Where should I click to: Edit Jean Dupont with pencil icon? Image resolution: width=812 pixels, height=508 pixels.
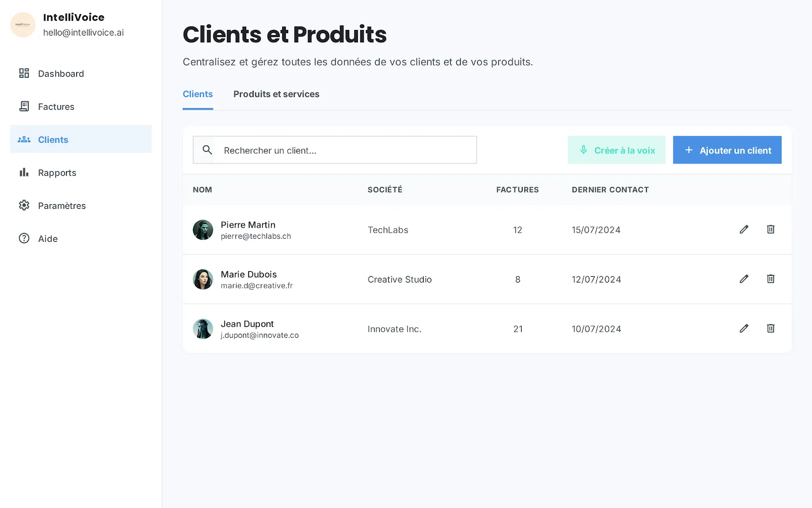(744, 329)
